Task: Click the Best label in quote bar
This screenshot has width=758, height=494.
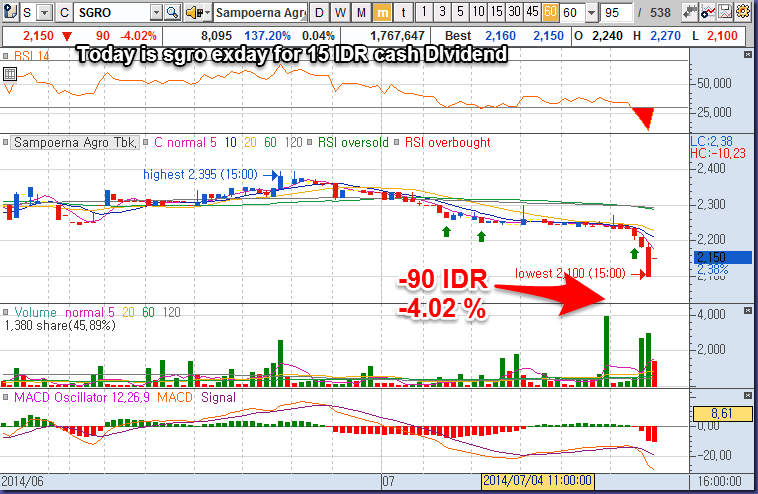Action: coord(458,36)
